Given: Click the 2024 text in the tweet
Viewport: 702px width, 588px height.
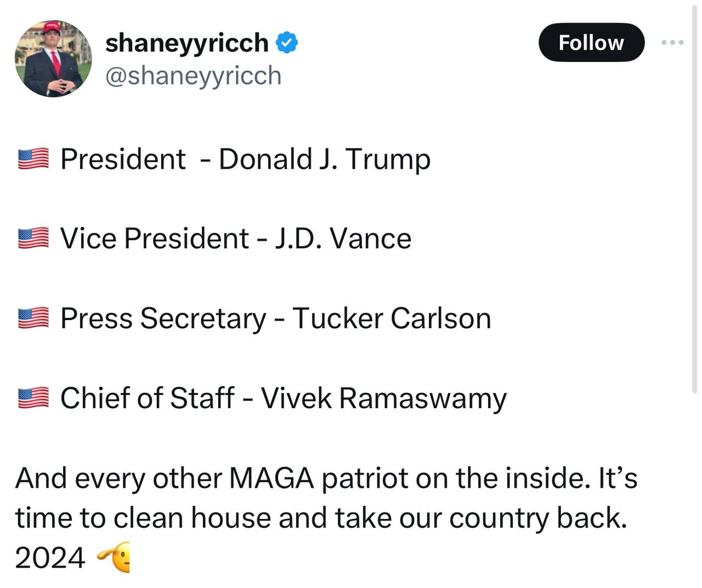Looking at the screenshot, I should [x=50, y=558].
